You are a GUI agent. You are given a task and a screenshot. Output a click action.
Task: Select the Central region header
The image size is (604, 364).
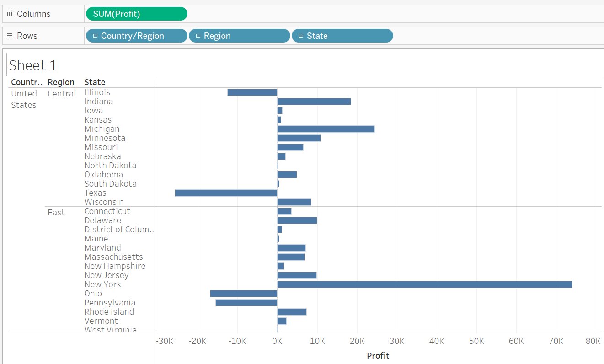pyautogui.click(x=62, y=93)
